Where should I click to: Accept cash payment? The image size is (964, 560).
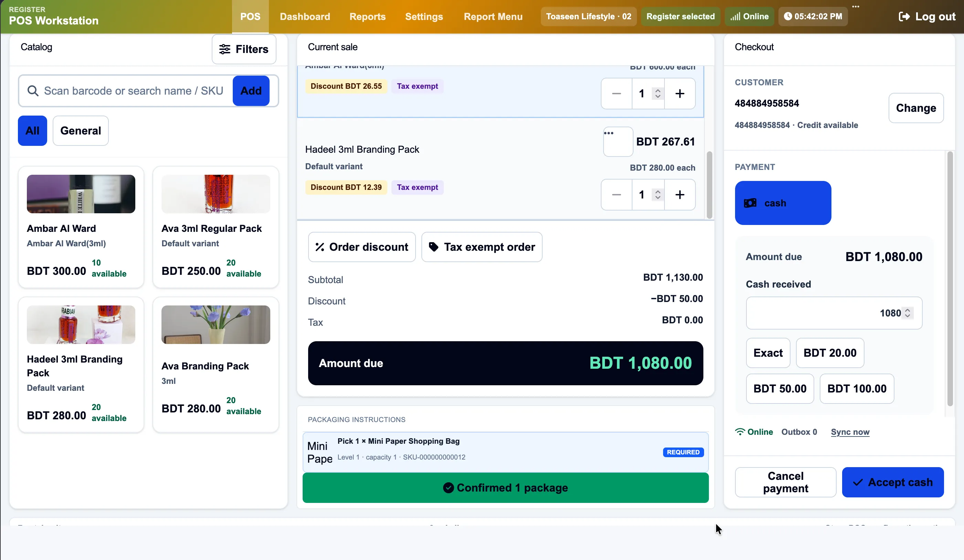(892, 482)
